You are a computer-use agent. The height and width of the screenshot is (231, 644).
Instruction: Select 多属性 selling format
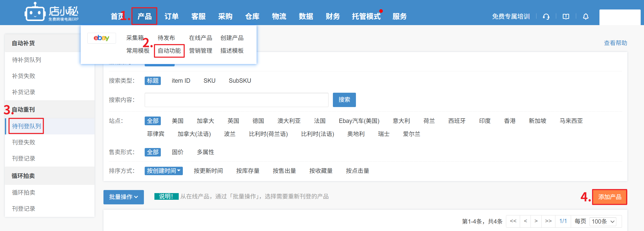coord(205,152)
